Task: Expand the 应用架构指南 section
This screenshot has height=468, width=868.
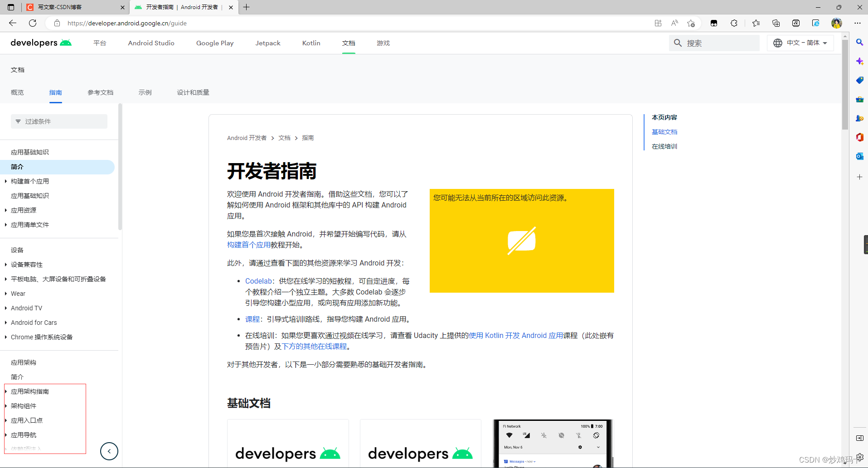Action: pos(5,391)
